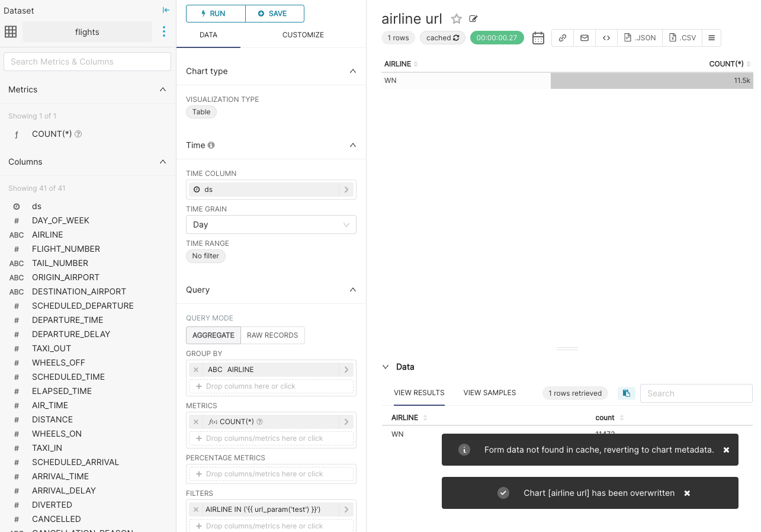Image resolution: width=761 pixels, height=532 pixels.
Task: Click the Time section info icon
Action: pos(211,145)
